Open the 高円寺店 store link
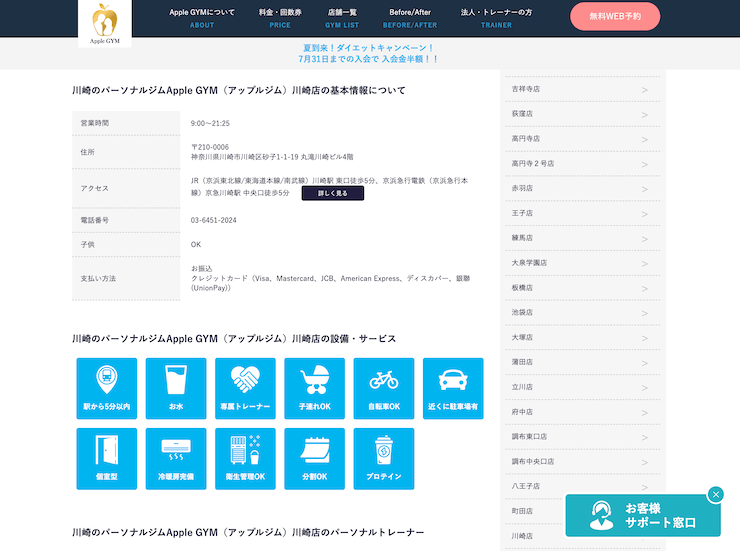 [582, 139]
